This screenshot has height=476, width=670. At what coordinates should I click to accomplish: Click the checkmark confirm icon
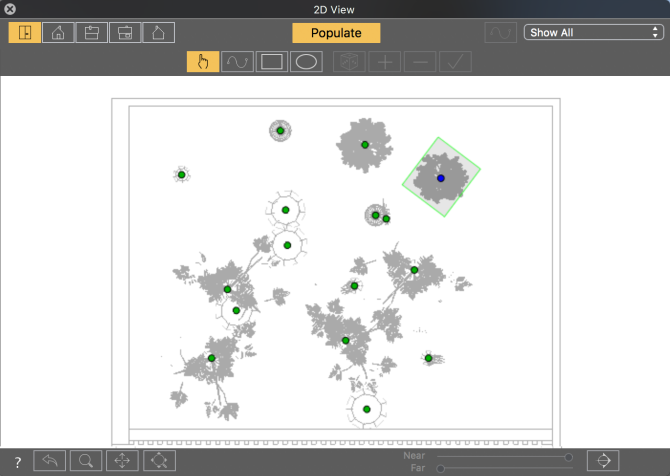point(455,62)
